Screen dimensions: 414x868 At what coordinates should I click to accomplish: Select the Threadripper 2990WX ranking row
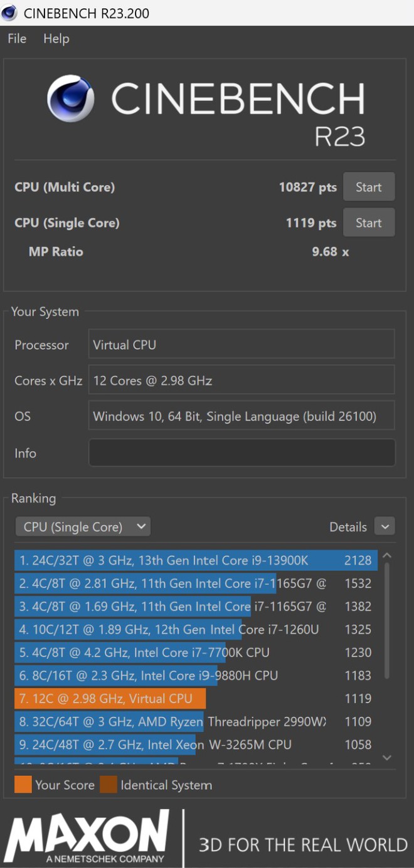pyautogui.click(x=196, y=721)
